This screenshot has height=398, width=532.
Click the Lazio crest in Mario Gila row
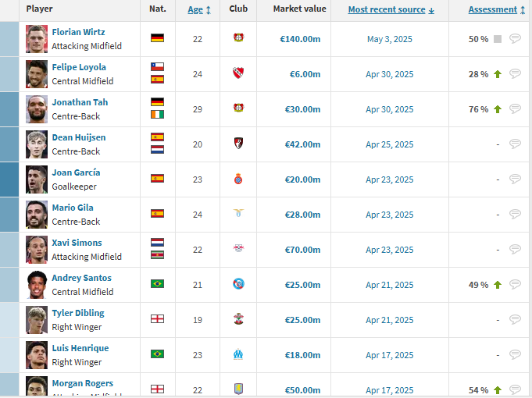click(x=238, y=213)
